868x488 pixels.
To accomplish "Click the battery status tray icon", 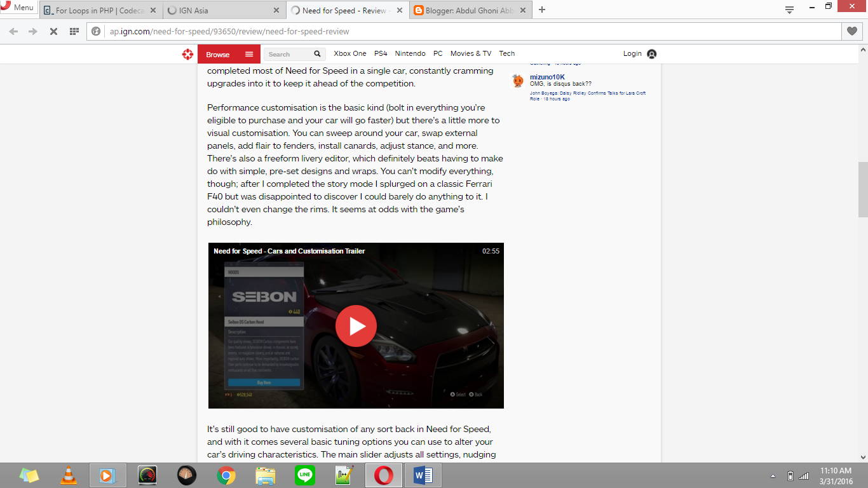I will click(790, 476).
